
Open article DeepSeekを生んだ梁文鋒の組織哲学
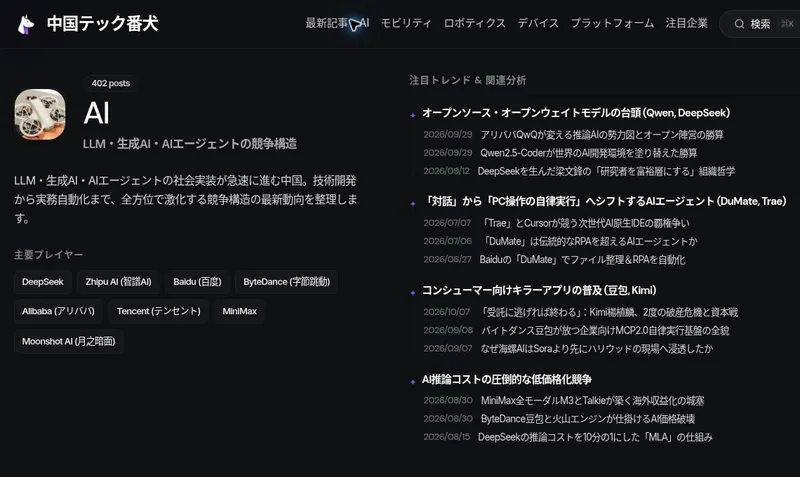click(606, 171)
